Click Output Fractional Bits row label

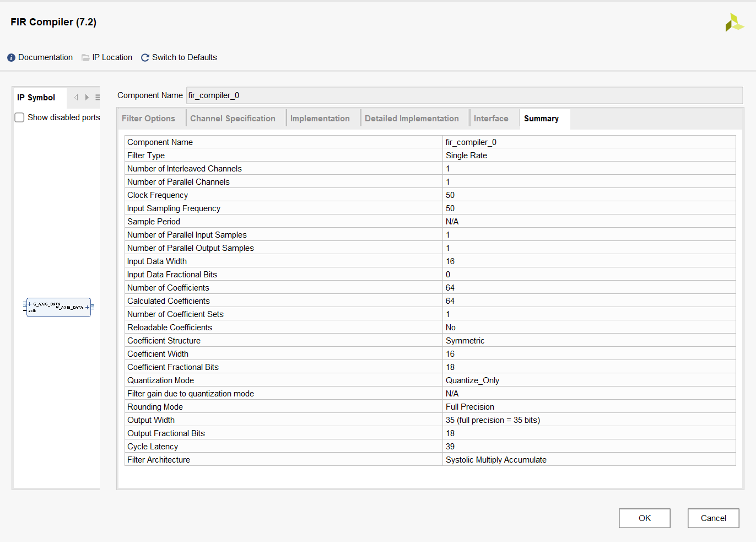[166, 433]
